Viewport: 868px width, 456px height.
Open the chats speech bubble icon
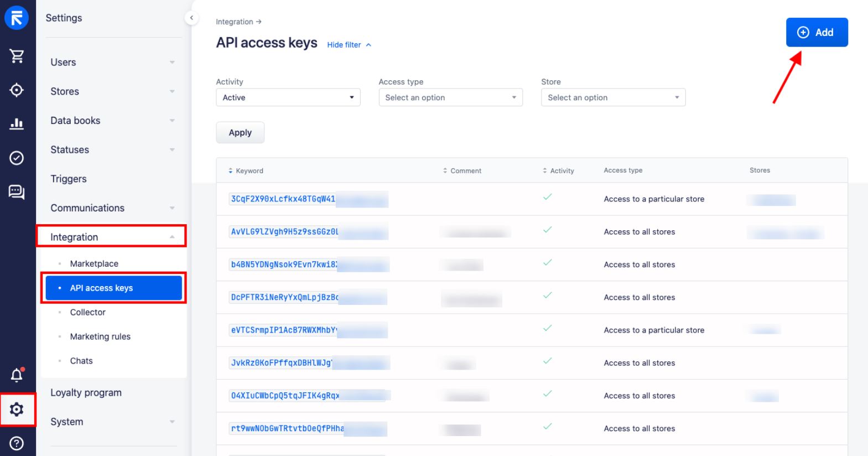(x=17, y=192)
